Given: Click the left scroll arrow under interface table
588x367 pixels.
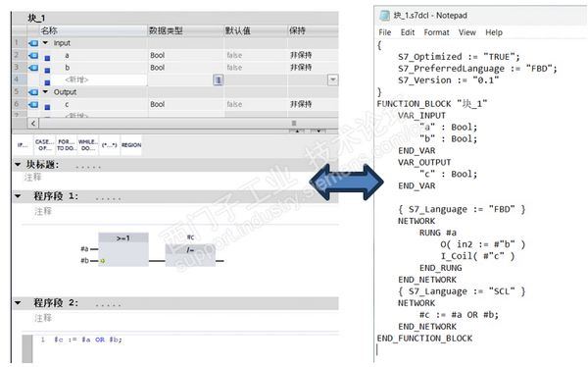Looking at the screenshot, I should tap(33, 124).
